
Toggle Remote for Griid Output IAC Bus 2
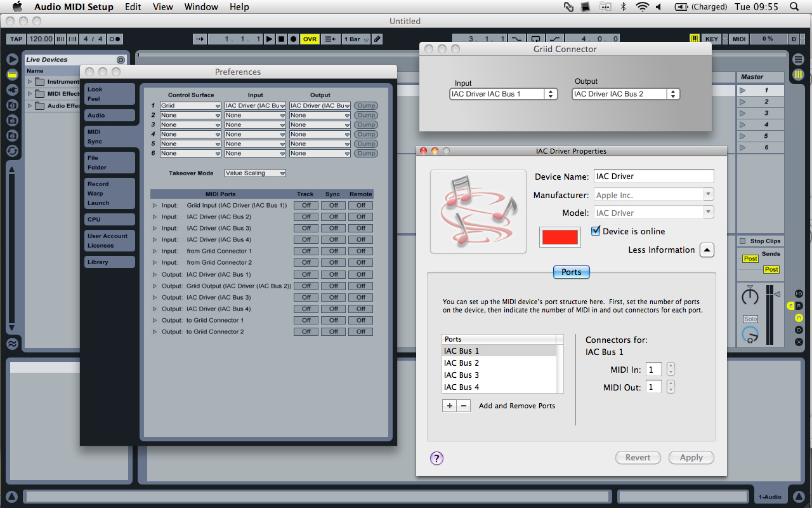[x=360, y=286]
